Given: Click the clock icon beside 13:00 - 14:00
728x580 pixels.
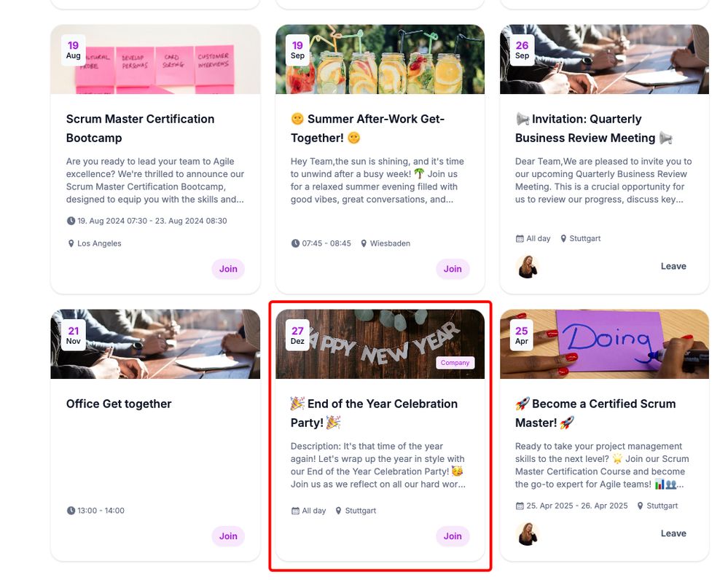Looking at the screenshot, I should (71, 511).
